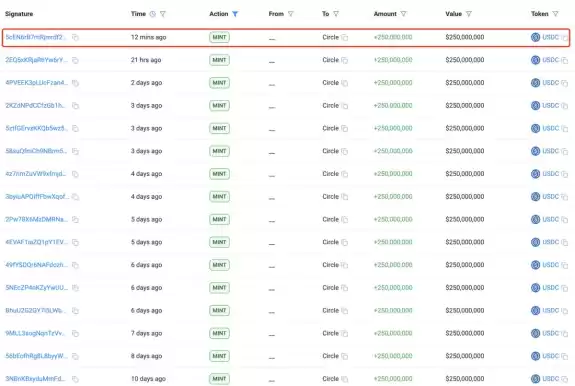Click Circle recipient in 2 days ago row
The height and width of the screenshot is (386, 575).
pos(330,82)
